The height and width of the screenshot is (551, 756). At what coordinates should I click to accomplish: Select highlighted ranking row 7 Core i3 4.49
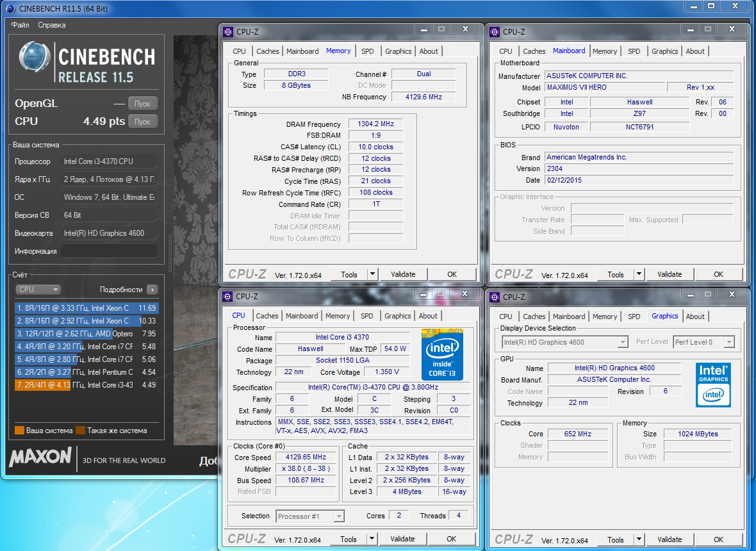86,385
